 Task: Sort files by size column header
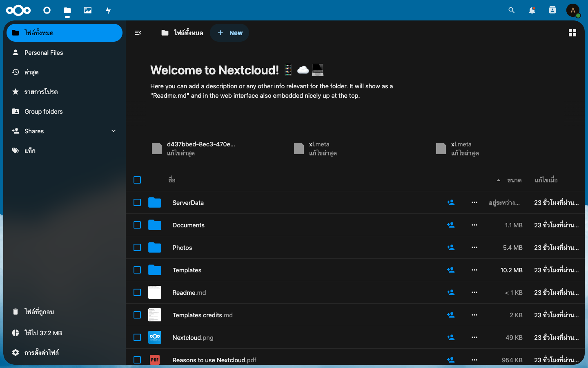[x=514, y=180]
